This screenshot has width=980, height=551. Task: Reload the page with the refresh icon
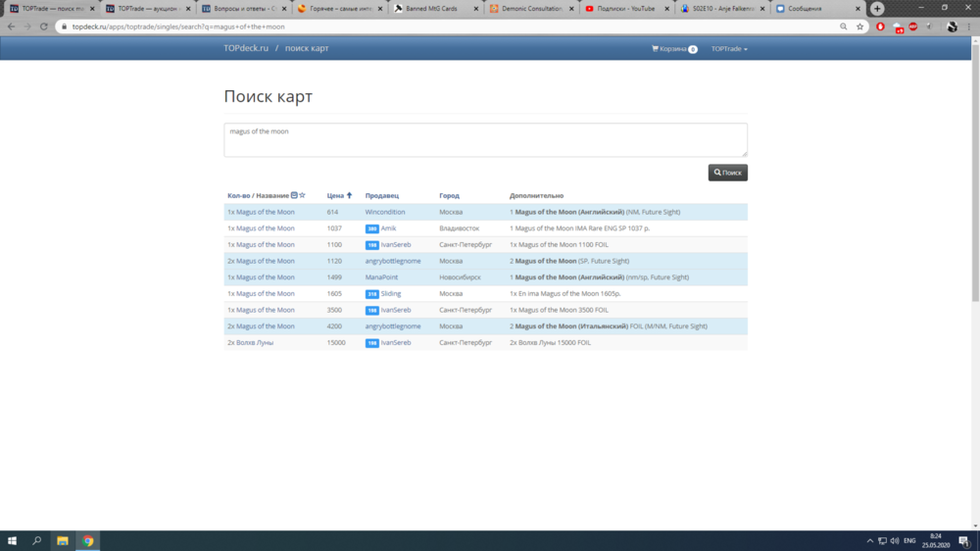coord(44,26)
